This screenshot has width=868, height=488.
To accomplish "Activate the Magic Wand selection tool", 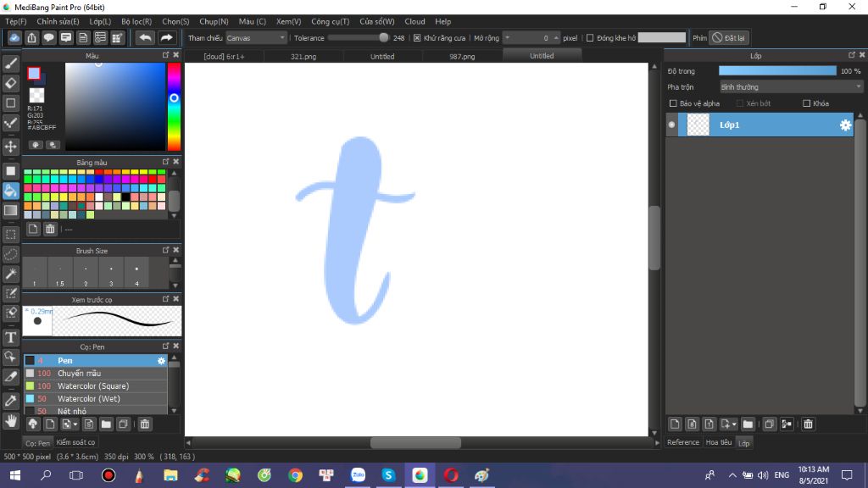I will [11, 274].
